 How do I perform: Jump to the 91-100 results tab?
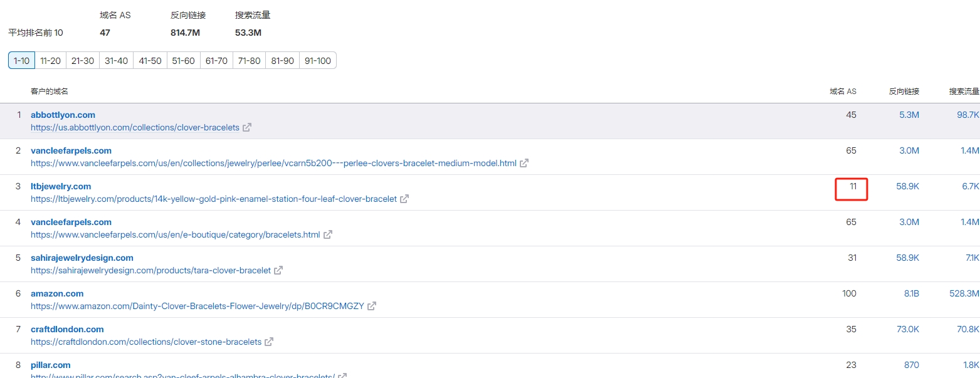coord(318,60)
